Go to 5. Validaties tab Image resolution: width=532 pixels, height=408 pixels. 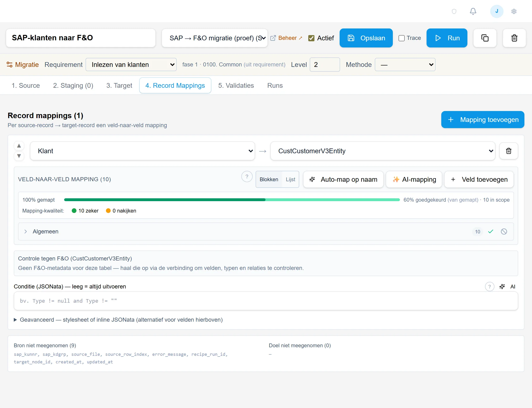(x=236, y=85)
